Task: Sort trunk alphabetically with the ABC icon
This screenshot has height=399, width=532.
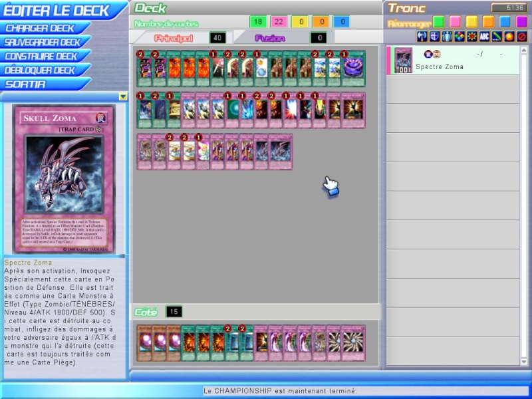Action: click(x=485, y=37)
